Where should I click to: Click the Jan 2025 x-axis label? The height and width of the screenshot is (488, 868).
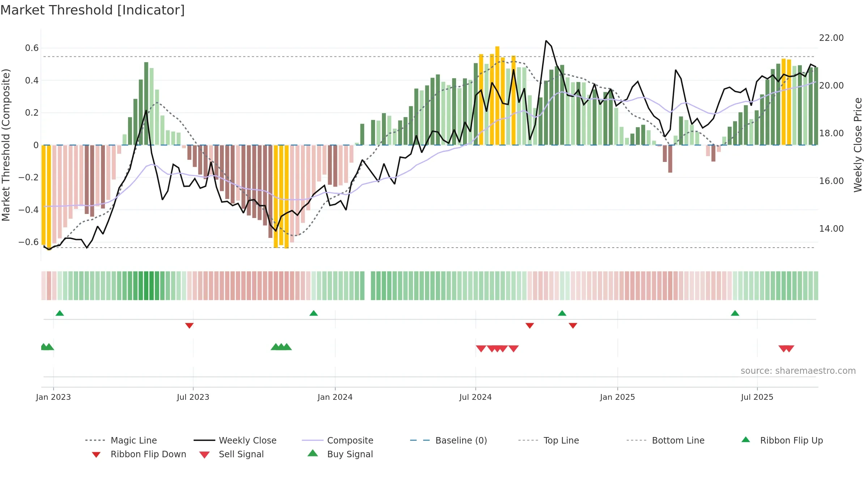618,397
